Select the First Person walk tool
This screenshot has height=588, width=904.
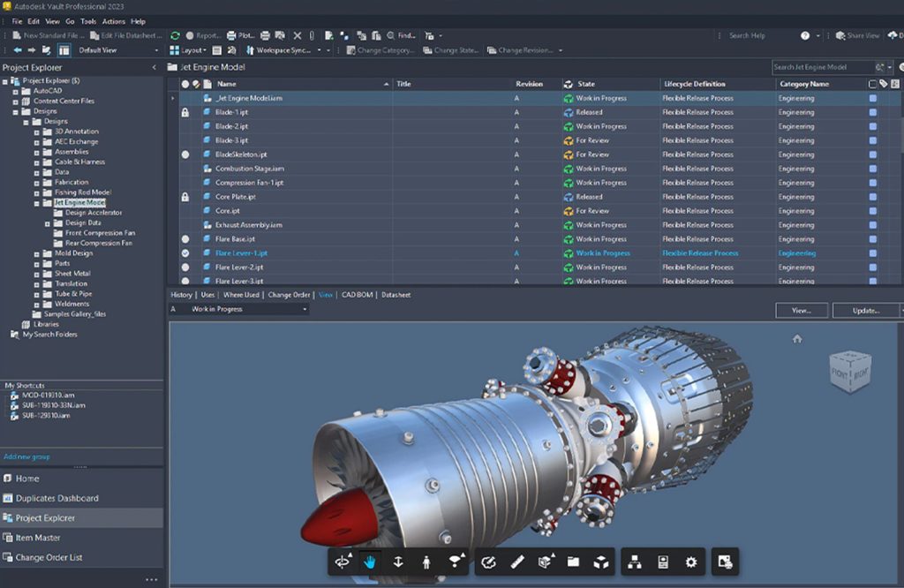click(426, 562)
